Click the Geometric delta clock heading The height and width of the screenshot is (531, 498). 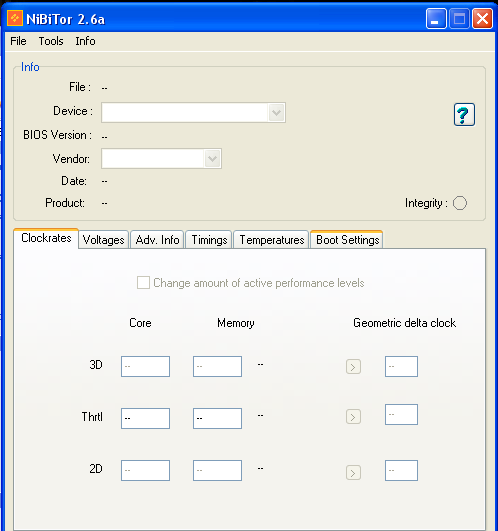click(405, 323)
